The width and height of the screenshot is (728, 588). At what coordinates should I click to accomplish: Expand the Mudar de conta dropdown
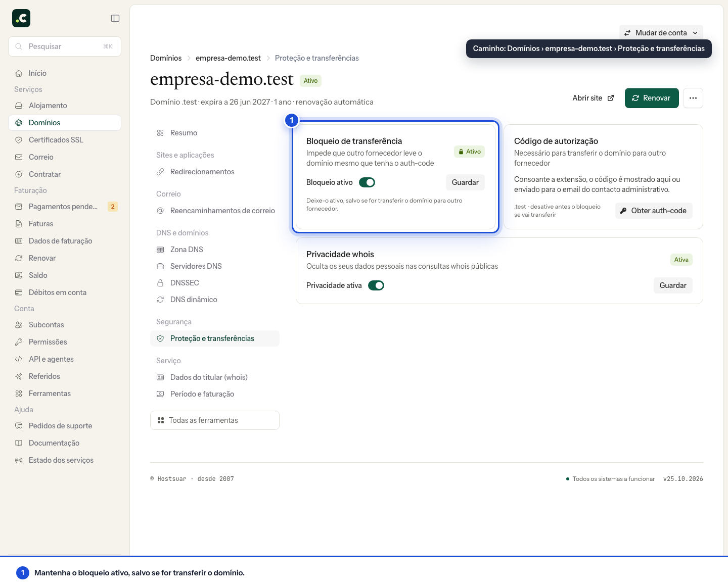pos(661,33)
